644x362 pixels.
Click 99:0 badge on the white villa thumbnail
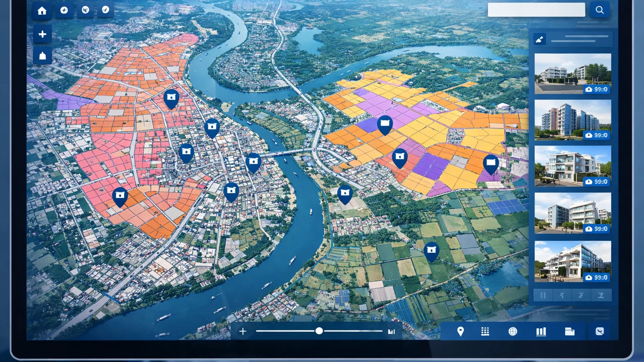(597, 181)
